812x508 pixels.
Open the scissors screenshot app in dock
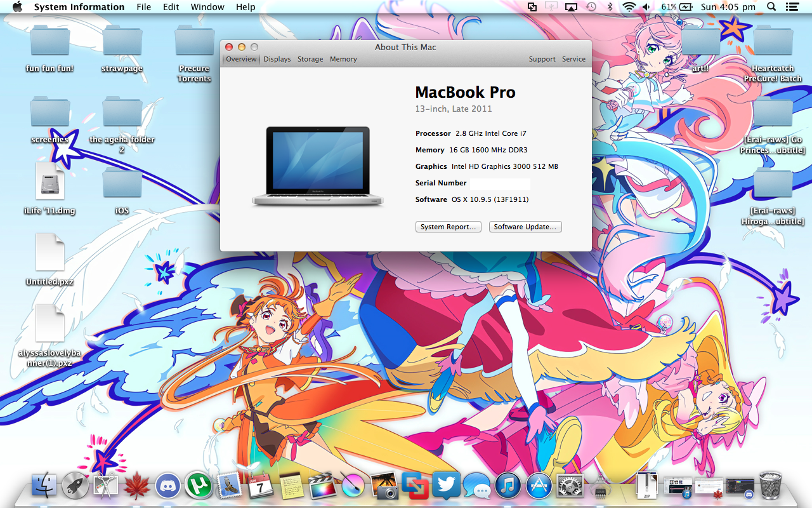point(106,486)
